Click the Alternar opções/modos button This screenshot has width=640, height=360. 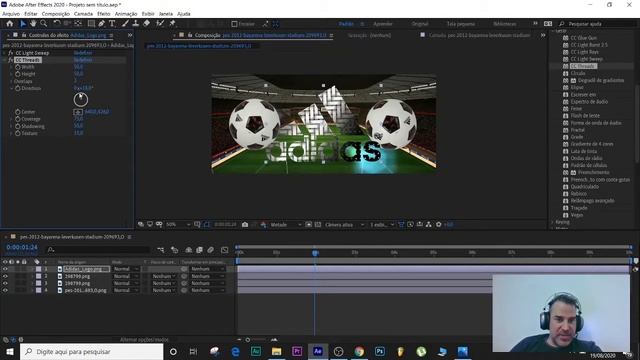coord(144,340)
